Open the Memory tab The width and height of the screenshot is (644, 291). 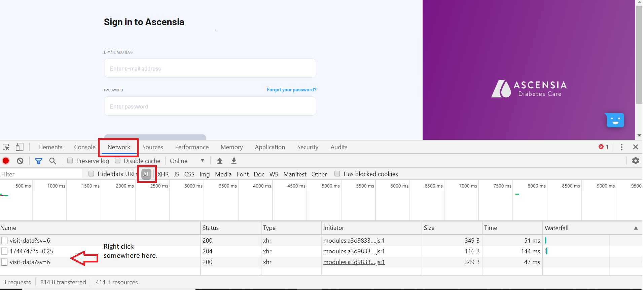(x=232, y=147)
